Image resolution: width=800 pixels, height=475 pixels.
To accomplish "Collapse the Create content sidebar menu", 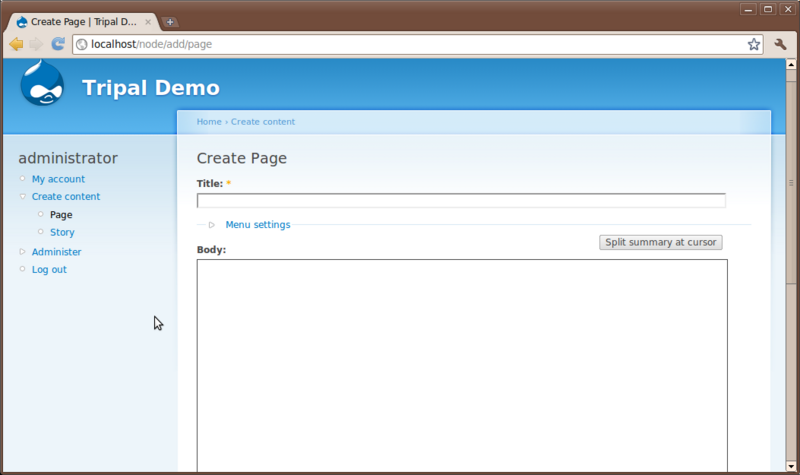I will pos(22,196).
